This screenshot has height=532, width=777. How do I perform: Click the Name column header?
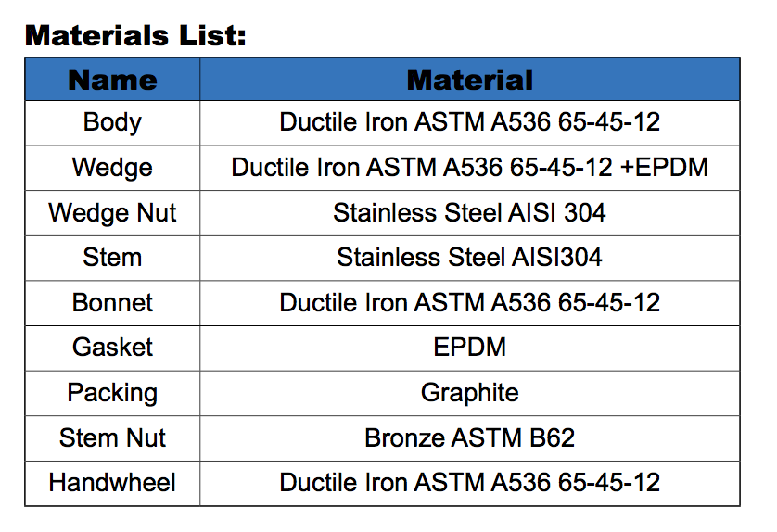112,80
